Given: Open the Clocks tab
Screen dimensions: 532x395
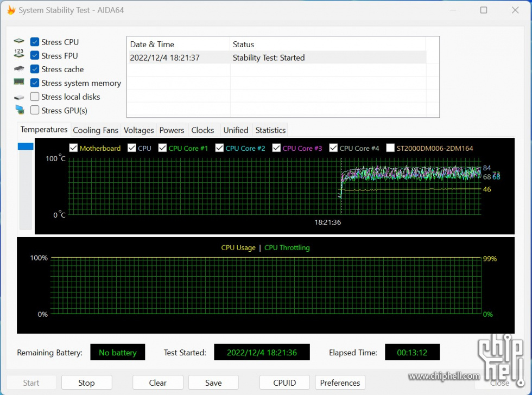Looking at the screenshot, I should tap(202, 130).
